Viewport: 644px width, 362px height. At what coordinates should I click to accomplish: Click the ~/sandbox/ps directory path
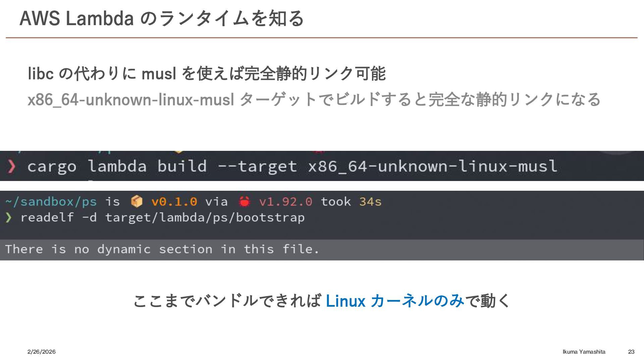[51, 201]
